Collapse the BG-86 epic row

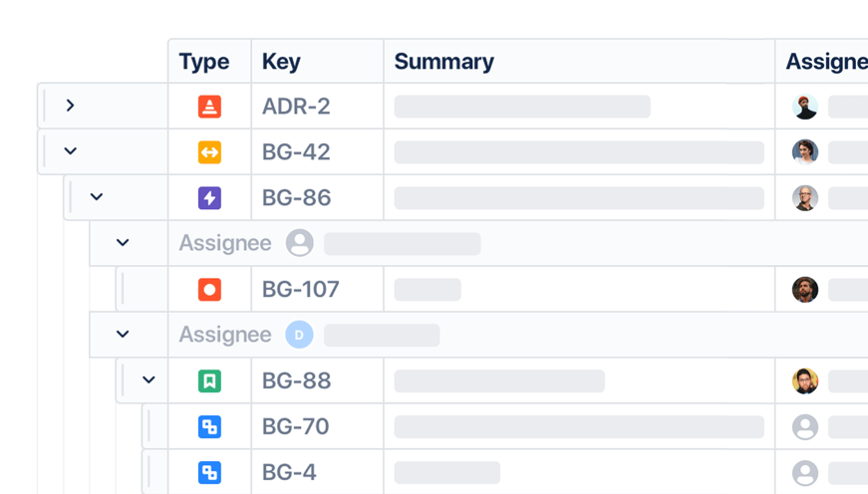[97, 197]
